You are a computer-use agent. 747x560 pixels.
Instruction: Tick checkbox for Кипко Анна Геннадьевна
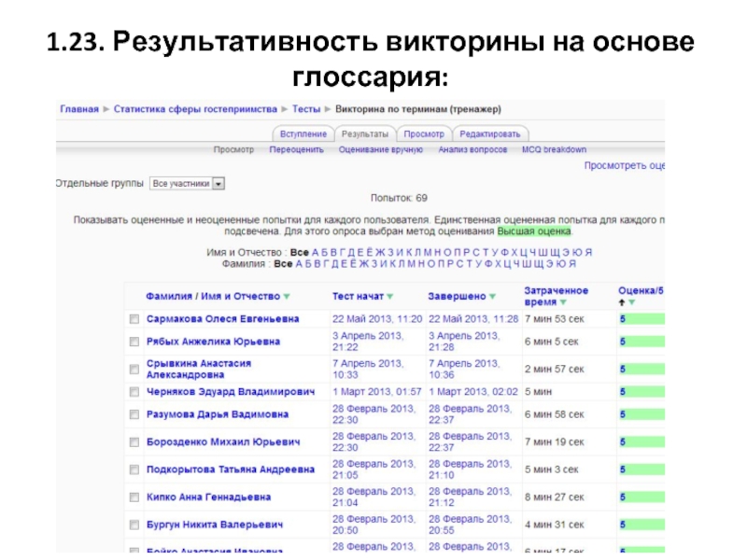coord(134,497)
